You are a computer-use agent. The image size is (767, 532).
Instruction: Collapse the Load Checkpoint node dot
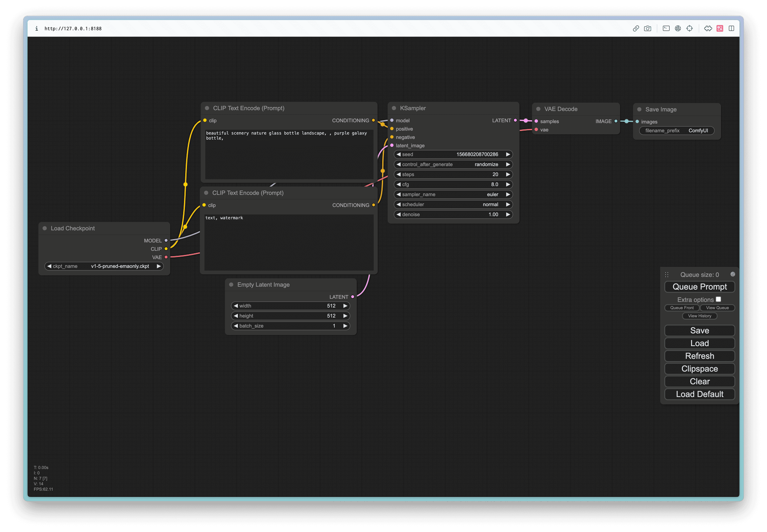pyautogui.click(x=45, y=228)
